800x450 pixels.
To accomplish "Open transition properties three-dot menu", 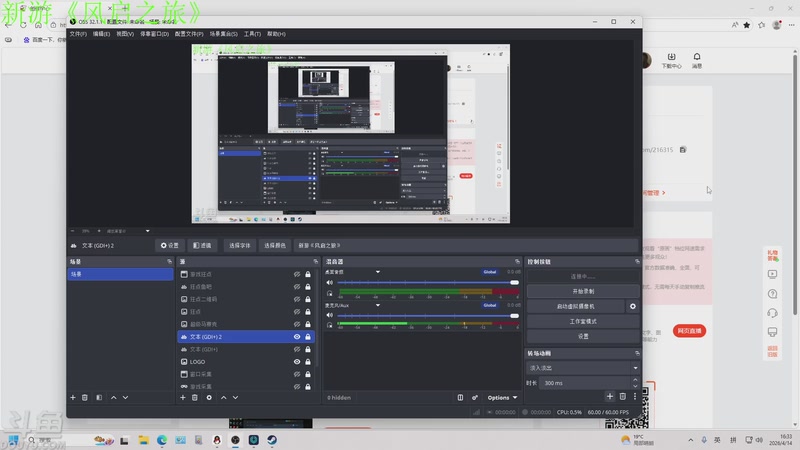I will [635, 396].
